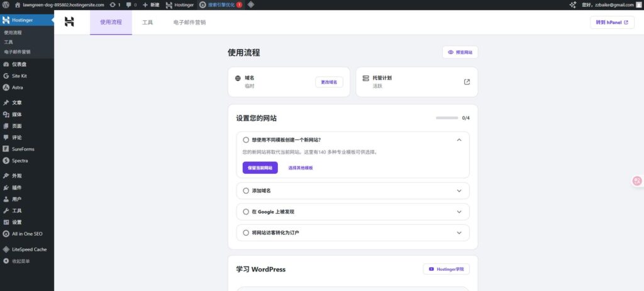Switch to 工具 tab in header
Image resolution: width=644 pixels, height=291 pixels.
click(x=147, y=22)
